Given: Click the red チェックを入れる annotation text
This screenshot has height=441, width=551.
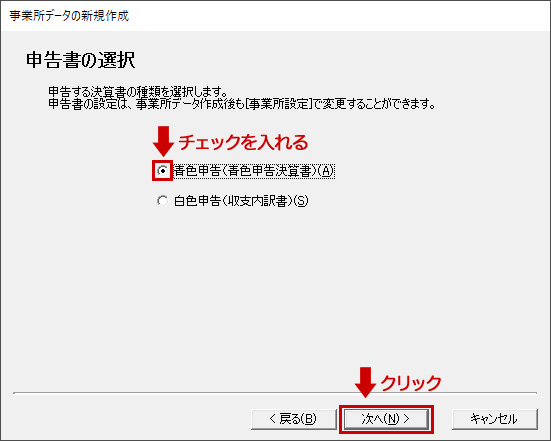Looking at the screenshot, I should (243, 142).
